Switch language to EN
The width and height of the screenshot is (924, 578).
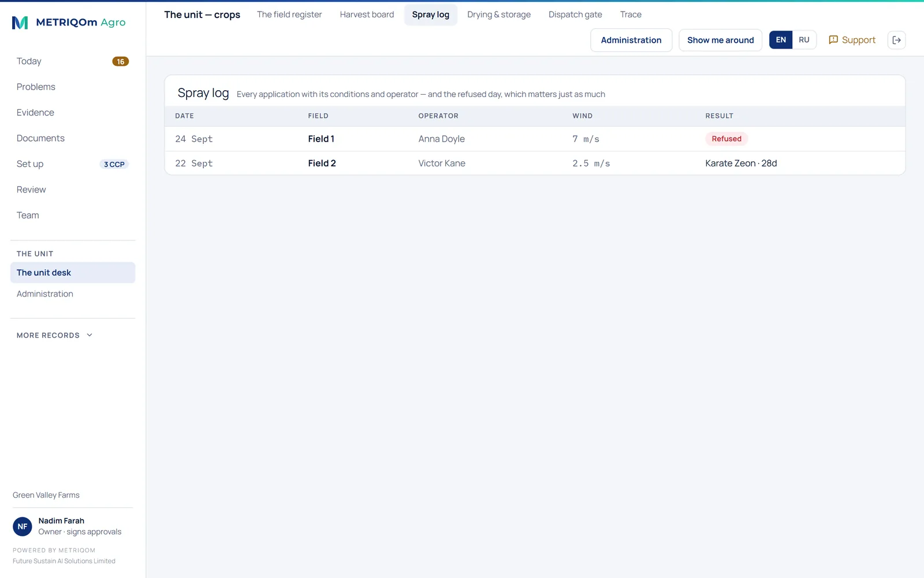tap(781, 40)
